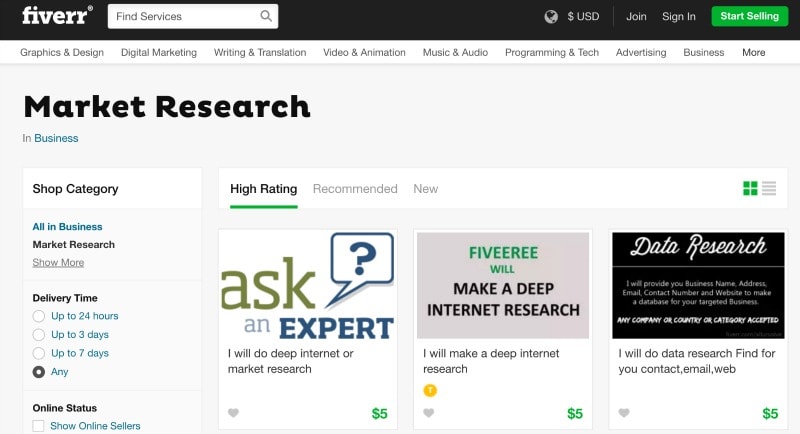The width and height of the screenshot is (800, 434).
Task: Open Video & Animation category
Action: [x=364, y=52]
